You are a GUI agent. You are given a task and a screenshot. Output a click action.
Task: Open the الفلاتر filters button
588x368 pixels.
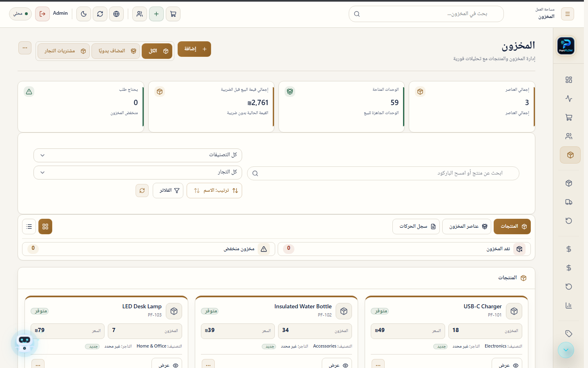pos(168,191)
